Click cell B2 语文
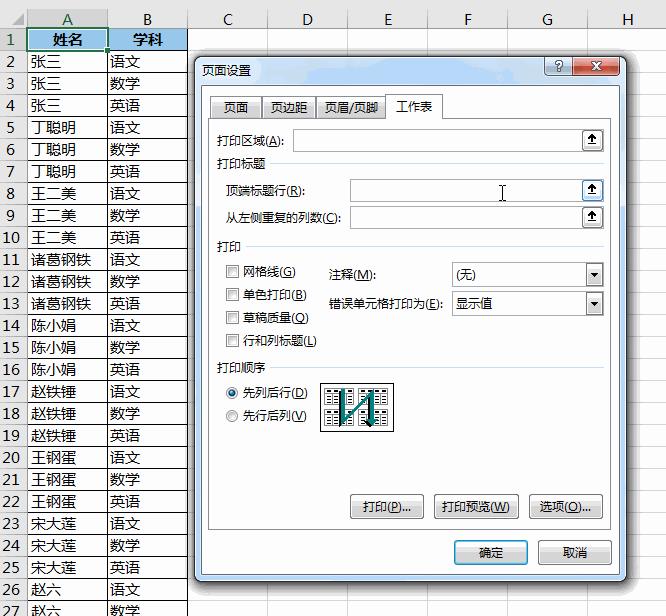 [147, 62]
